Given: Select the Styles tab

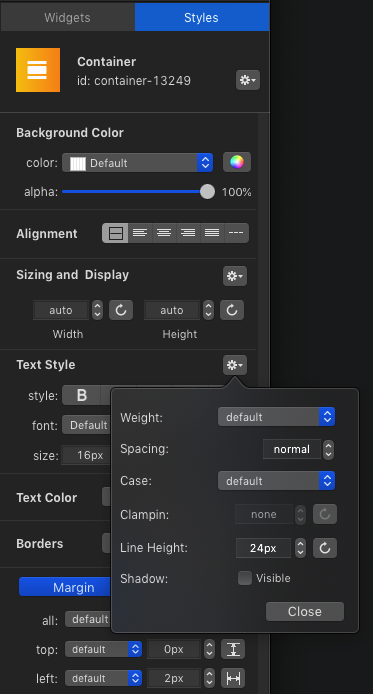Looking at the screenshot, I should tap(201, 18).
